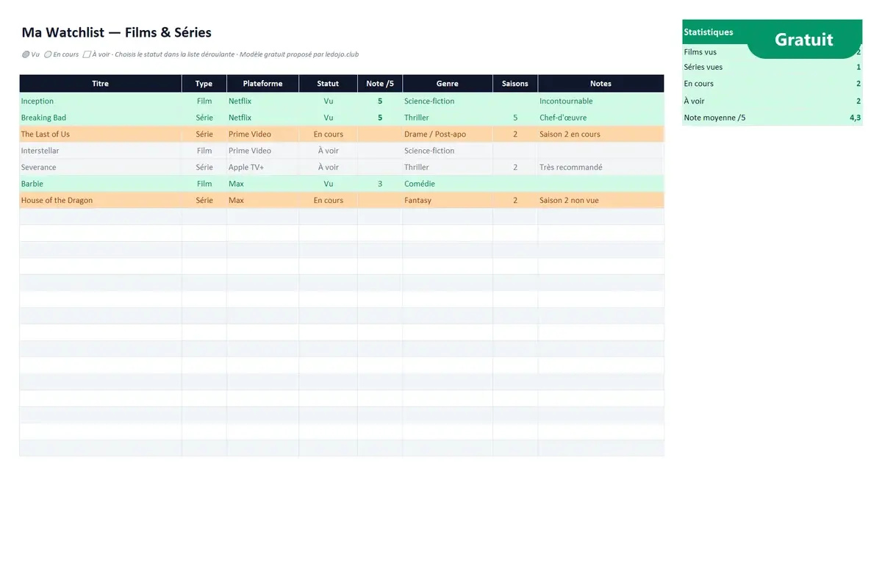This screenshot has height=588, width=882.
Task: Select the "Très recommandé" note
Action: point(571,167)
